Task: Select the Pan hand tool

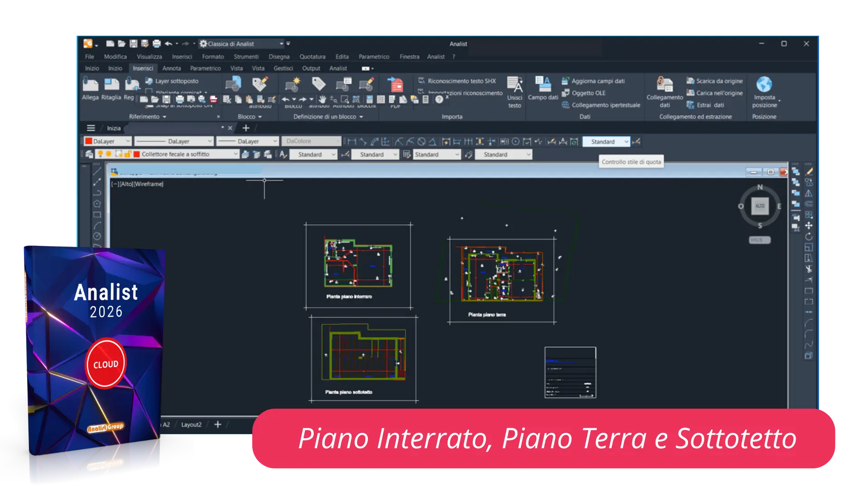Action: (x=322, y=99)
